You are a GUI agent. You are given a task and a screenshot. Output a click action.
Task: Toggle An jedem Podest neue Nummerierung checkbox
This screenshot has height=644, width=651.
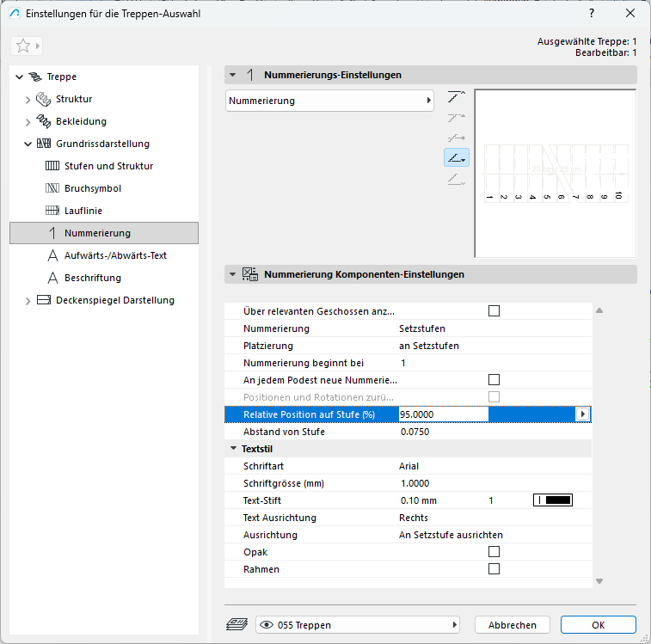tap(494, 379)
